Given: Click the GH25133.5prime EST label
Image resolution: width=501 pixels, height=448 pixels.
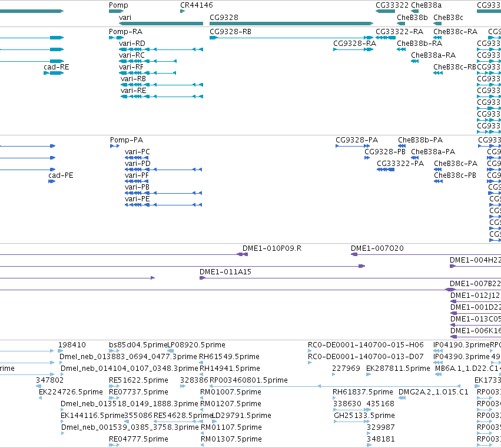Looking at the screenshot, I should coord(364,416).
